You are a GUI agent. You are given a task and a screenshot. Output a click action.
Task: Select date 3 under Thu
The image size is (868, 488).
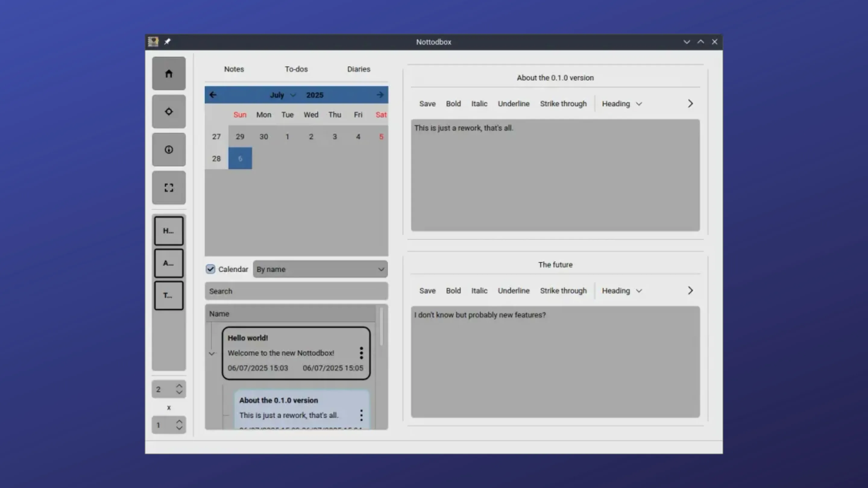[335, 136]
